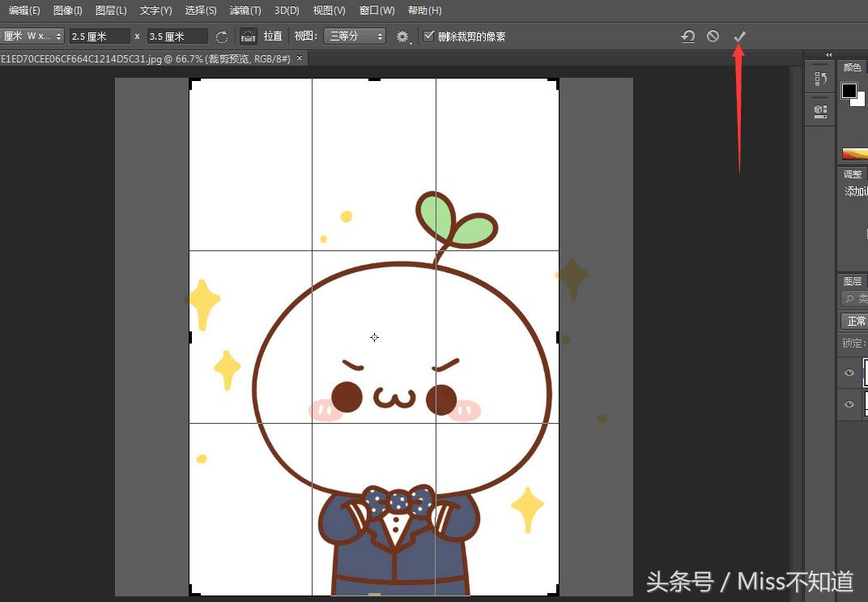Image resolution: width=868 pixels, height=602 pixels.
Task: Click the foreground color swatch
Action: [x=849, y=92]
